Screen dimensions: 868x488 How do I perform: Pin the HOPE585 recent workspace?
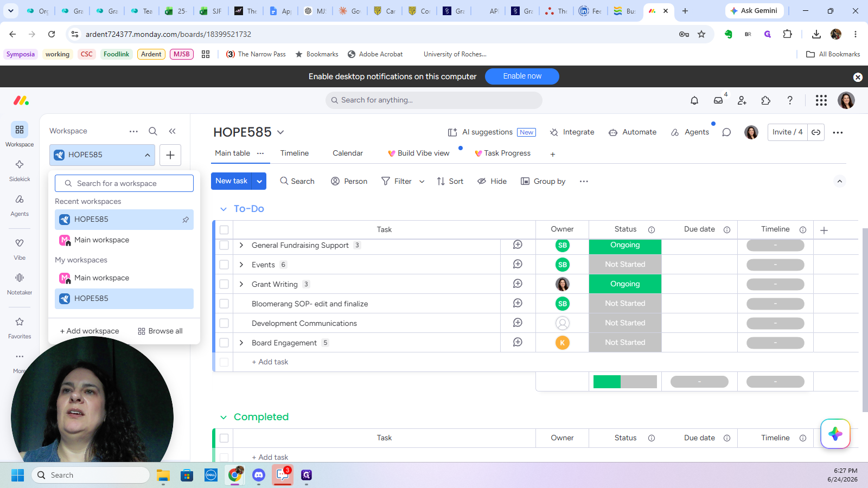186,220
